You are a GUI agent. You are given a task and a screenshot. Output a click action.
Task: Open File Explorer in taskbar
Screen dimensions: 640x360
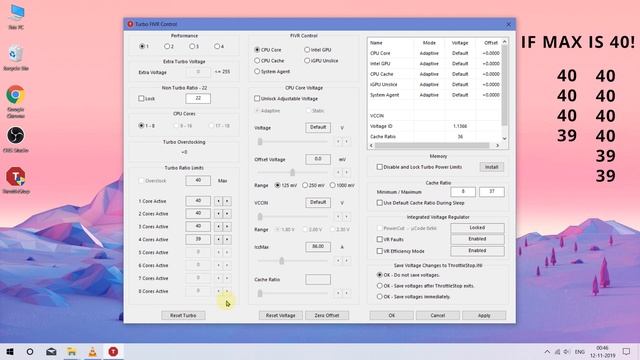72,351
